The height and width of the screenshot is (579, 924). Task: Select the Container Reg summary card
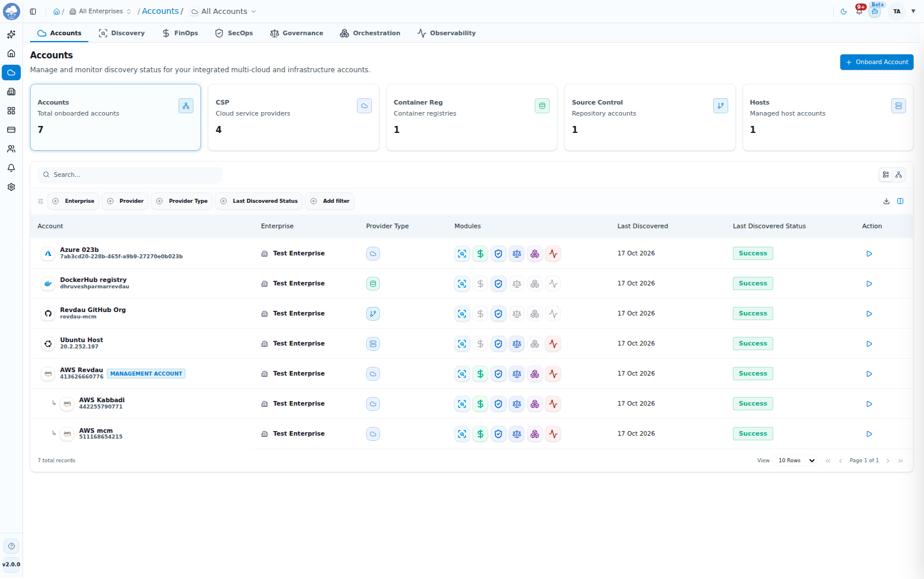pyautogui.click(x=472, y=117)
